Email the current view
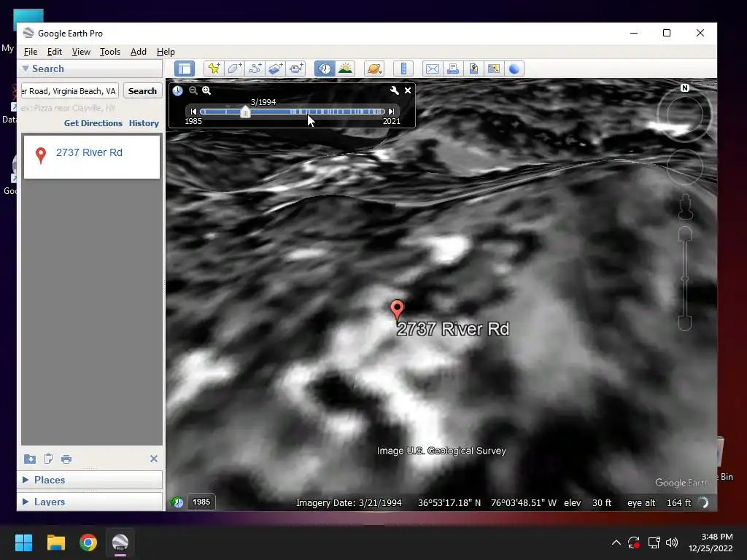Screen dimensions: 747x560 [432, 69]
